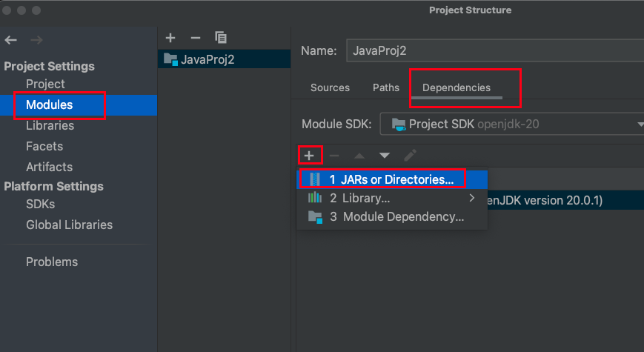Screen dimensions: 644x352
Task: Go back with the left arrow
Action: 10,40
